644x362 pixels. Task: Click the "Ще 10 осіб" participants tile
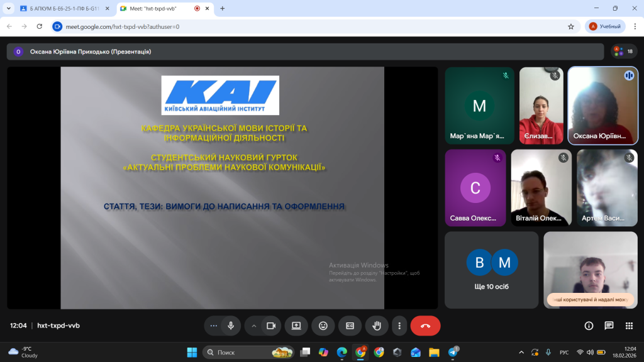pos(491,270)
